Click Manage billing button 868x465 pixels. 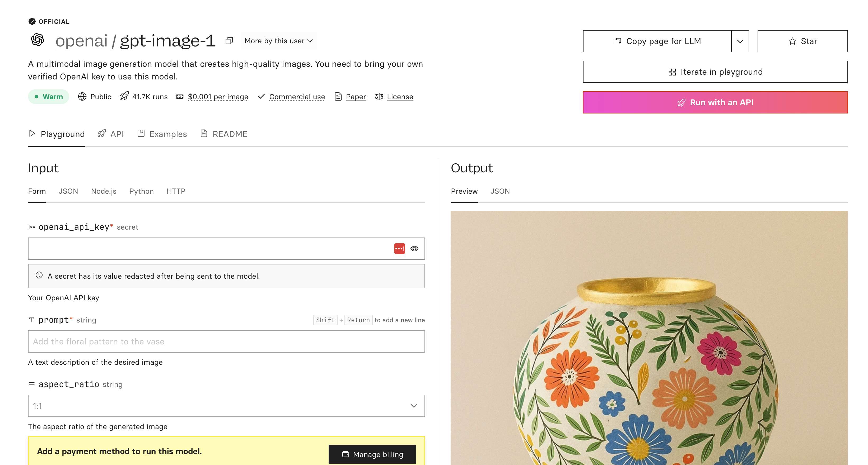click(372, 454)
